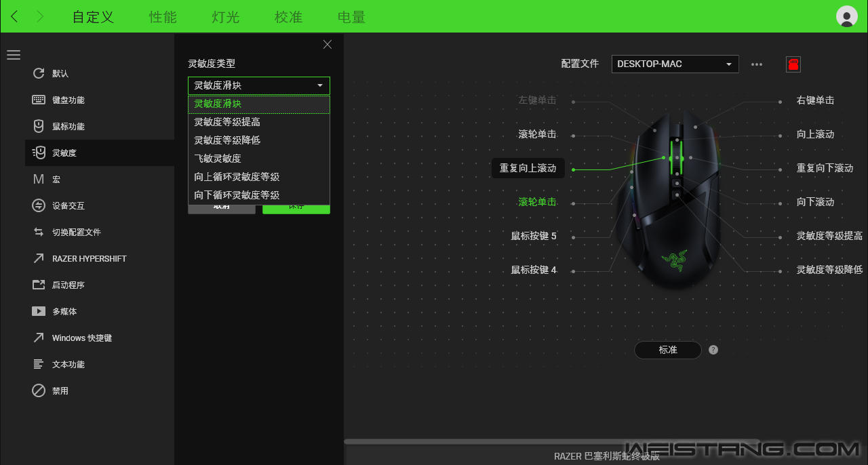The width and height of the screenshot is (868, 465).
Task: Choose 飞敏灵敏度 from the dropdown list
Action: [x=218, y=159]
